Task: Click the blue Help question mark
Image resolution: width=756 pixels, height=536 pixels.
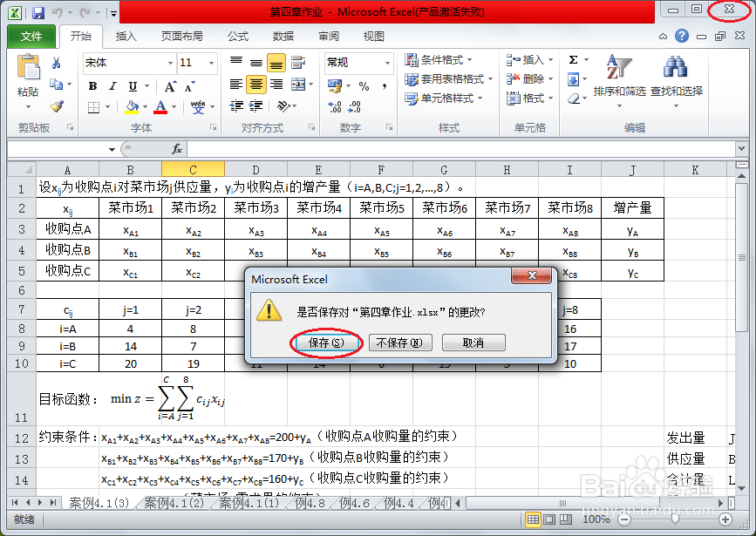Action: 682,36
